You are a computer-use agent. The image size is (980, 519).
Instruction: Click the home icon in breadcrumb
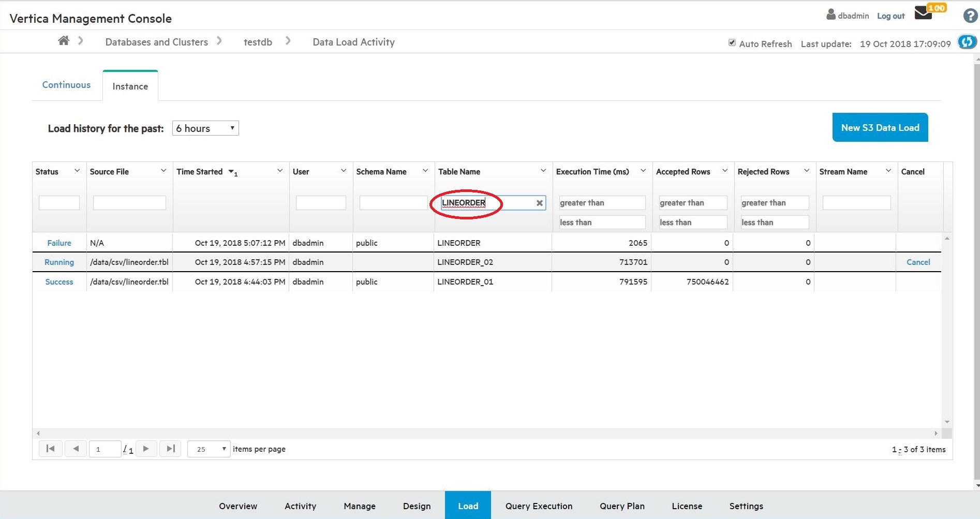click(64, 41)
